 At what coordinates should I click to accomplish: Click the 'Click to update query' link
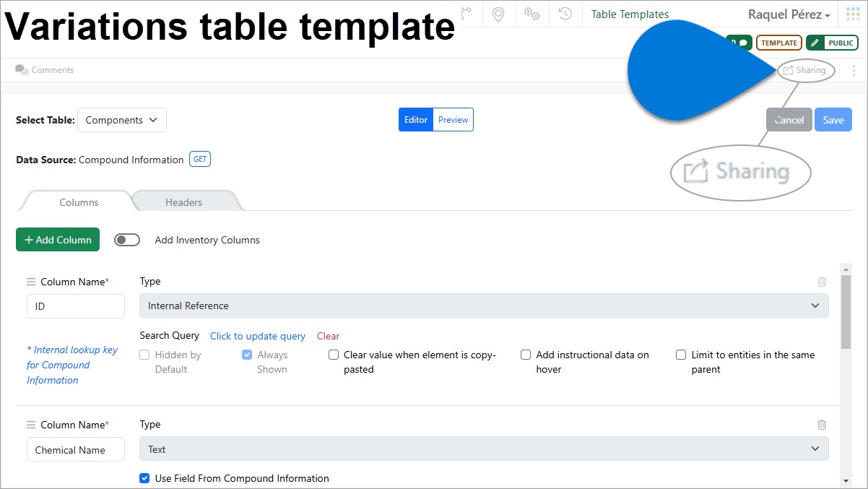[257, 336]
